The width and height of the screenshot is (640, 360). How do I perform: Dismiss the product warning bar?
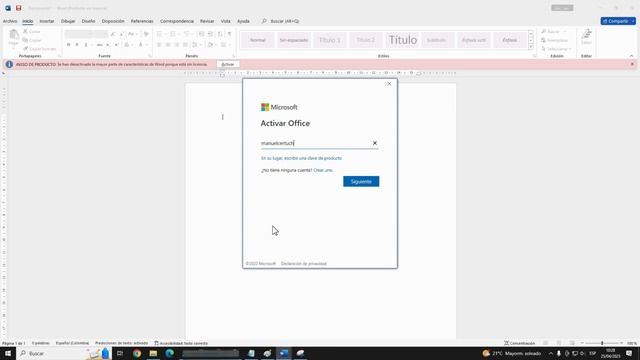pos(632,64)
